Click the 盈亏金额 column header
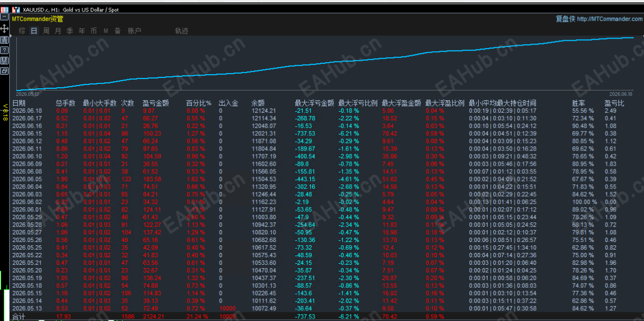The image size is (644, 321). [155, 103]
